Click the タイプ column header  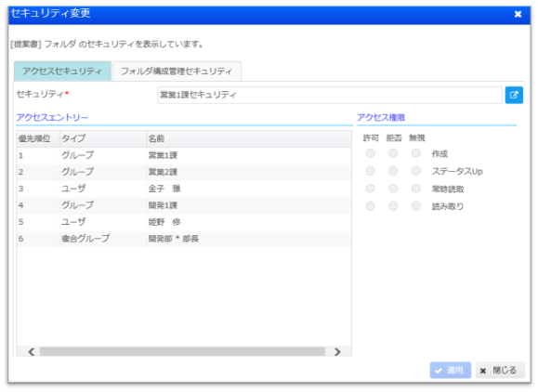tap(103, 139)
